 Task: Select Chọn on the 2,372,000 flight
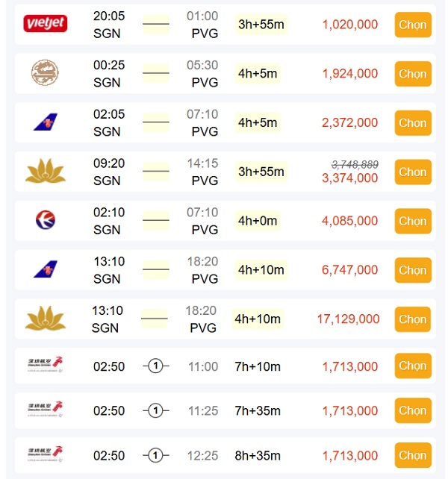pos(412,122)
